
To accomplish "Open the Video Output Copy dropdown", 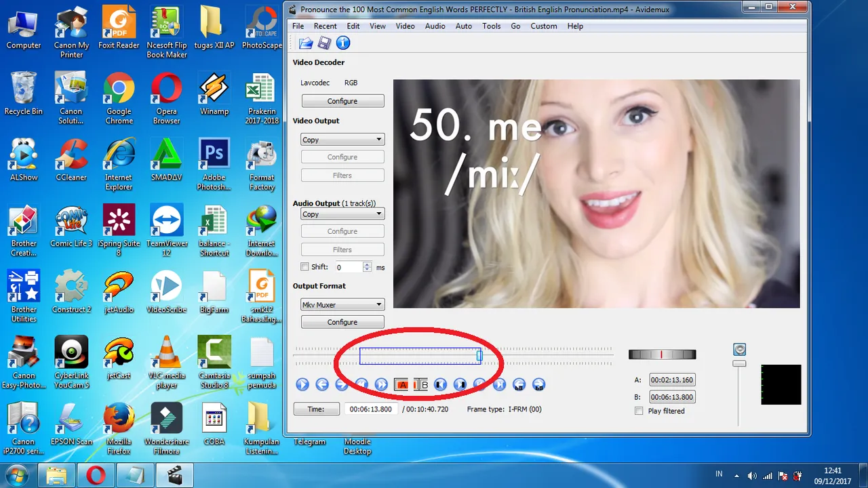I will pyautogui.click(x=342, y=140).
